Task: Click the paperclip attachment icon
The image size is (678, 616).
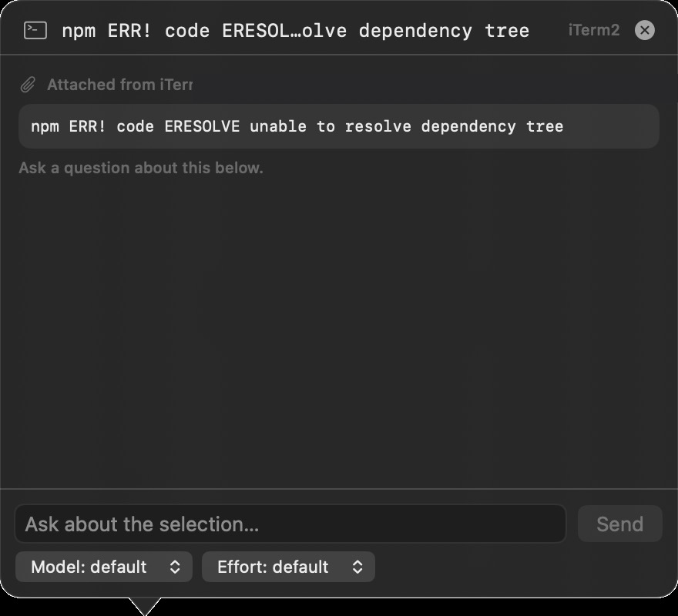Action: (28, 85)
